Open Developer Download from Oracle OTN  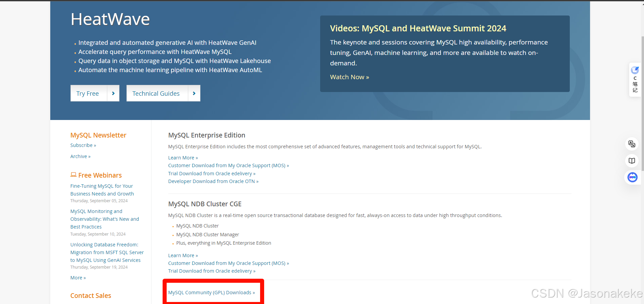pyautogui.click(x=213, y=181)
